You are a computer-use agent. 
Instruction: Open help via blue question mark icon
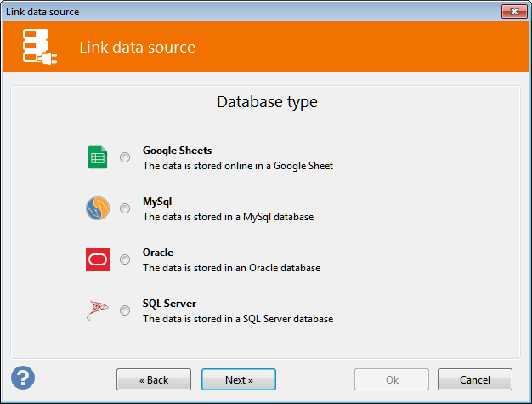[x=23, y=378]
